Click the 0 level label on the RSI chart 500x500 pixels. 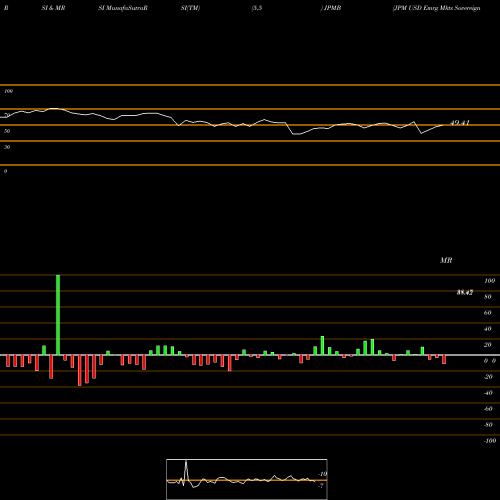click(x=5, y=171)
